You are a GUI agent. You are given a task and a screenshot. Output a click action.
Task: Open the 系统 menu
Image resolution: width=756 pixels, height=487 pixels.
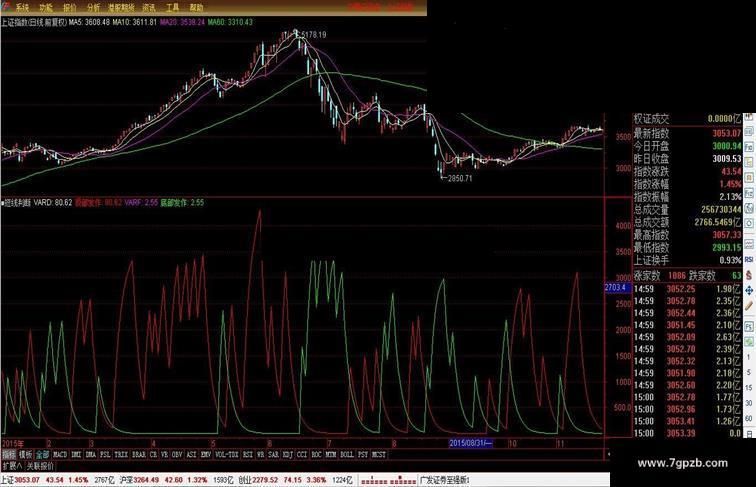[x=22, y=7]
